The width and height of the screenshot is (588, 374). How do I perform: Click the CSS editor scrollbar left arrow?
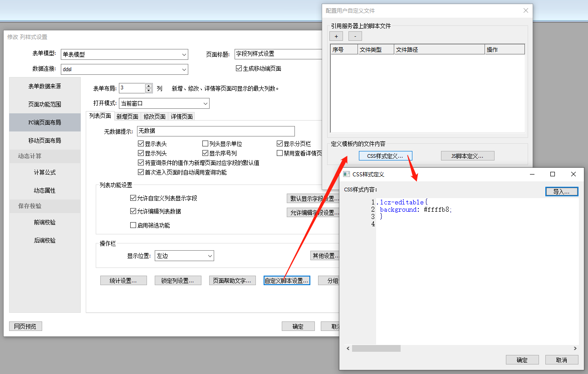pos(348,349)
